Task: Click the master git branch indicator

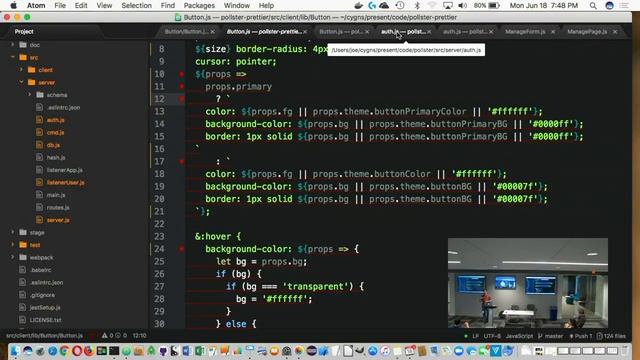Action: point(550,336)
